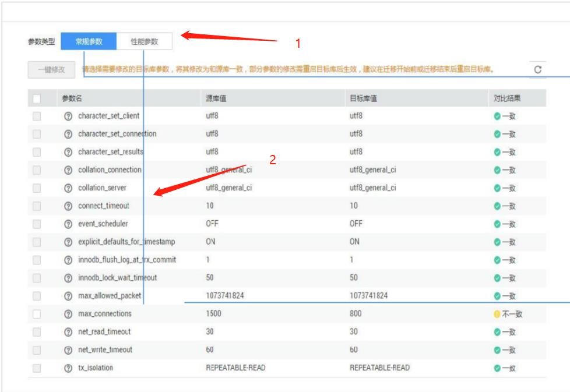The image size is (570, 392).
Task: Open help icon for net_write_timeout
Action: [x=68, y=350]
